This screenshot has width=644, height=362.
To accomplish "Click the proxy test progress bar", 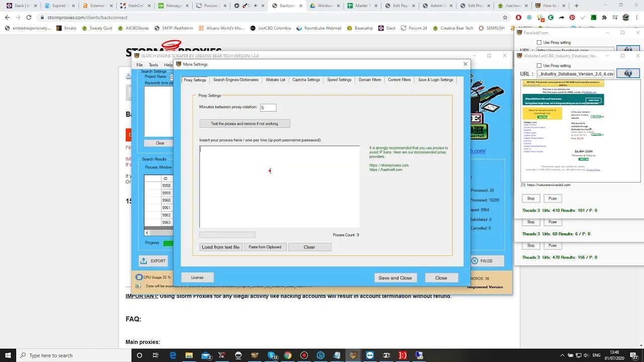I will pos(227,235).
